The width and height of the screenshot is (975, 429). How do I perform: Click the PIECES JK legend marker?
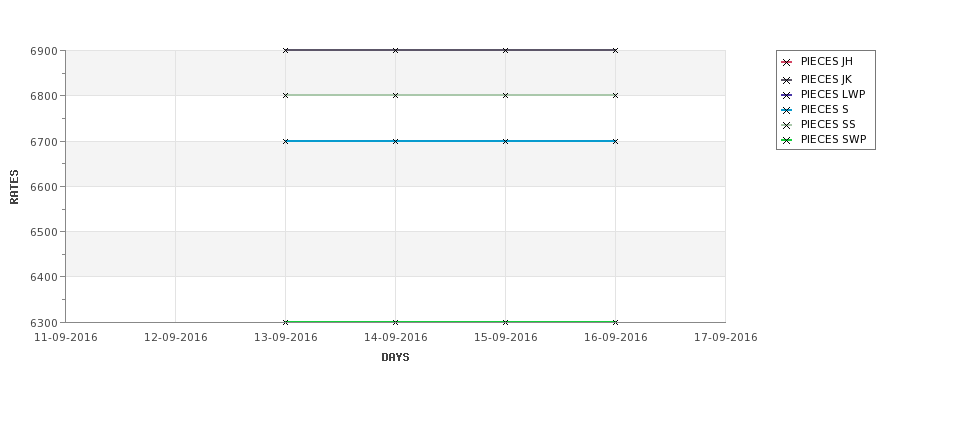pyautogui.click(x=787, y=80)
